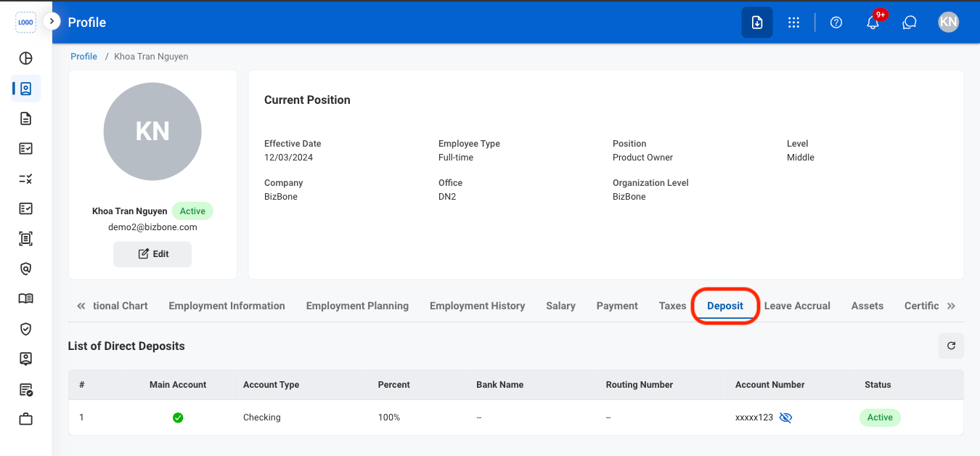The height and width of the screenshot is (456, 980).
Task: Switch to the Employment Planning tab
Action: [357, 306]
